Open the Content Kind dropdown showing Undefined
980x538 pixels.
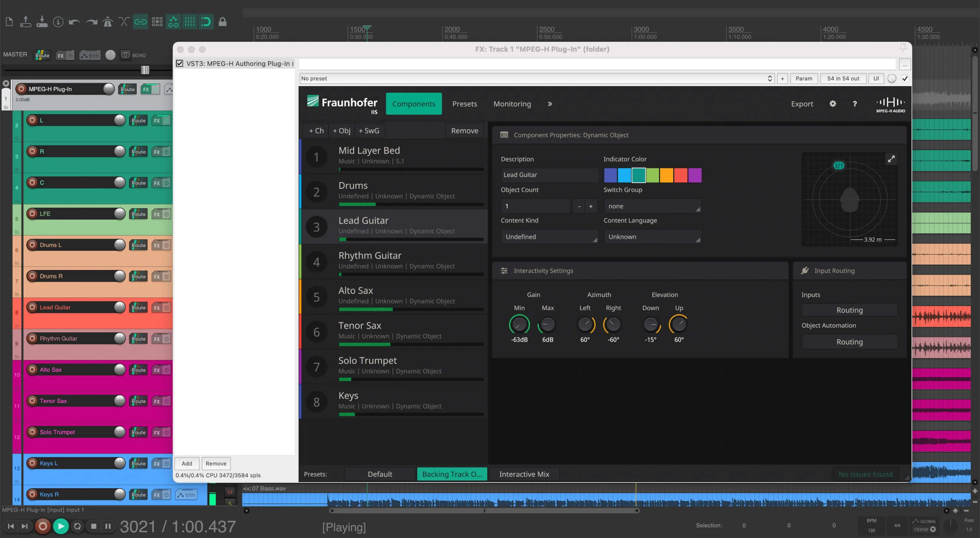coord(549,236)
